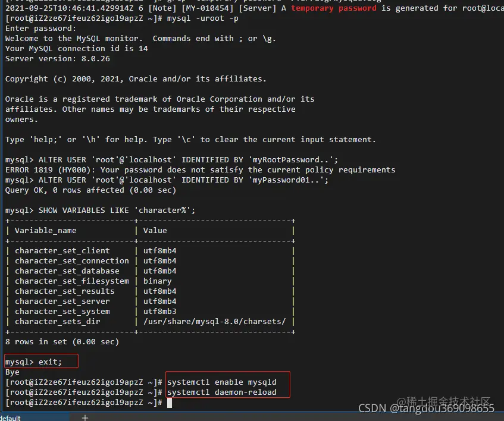The height and width of the screenshot is (421, 504).
Task: Select the character_set_server row name
Action: click(x=62, y=301)
